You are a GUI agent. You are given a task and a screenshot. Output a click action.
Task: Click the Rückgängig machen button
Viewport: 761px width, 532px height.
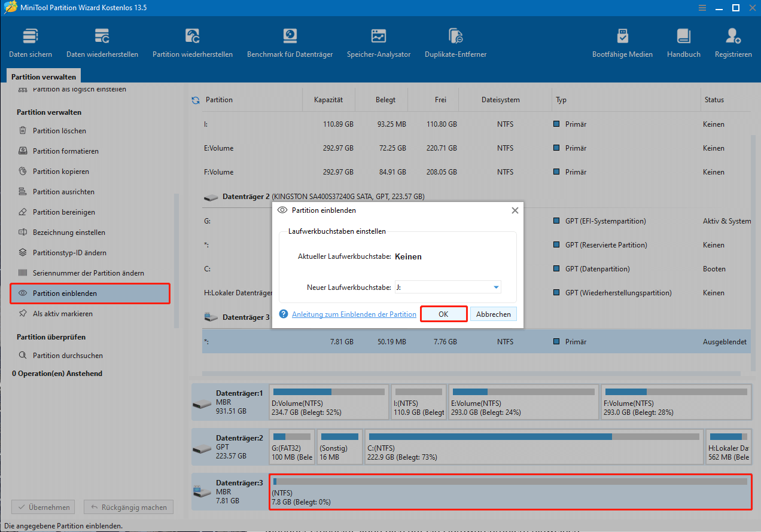coord(128,507)
